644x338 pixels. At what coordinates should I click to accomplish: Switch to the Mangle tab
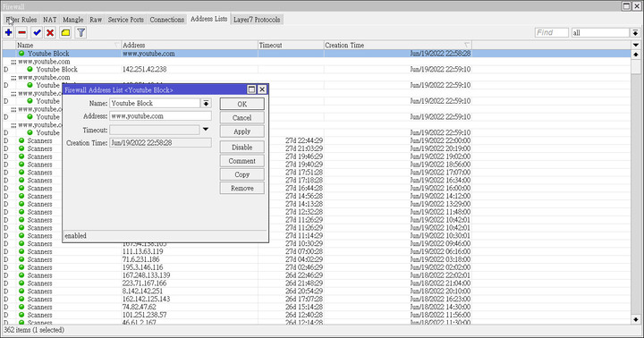click(72, 20)
